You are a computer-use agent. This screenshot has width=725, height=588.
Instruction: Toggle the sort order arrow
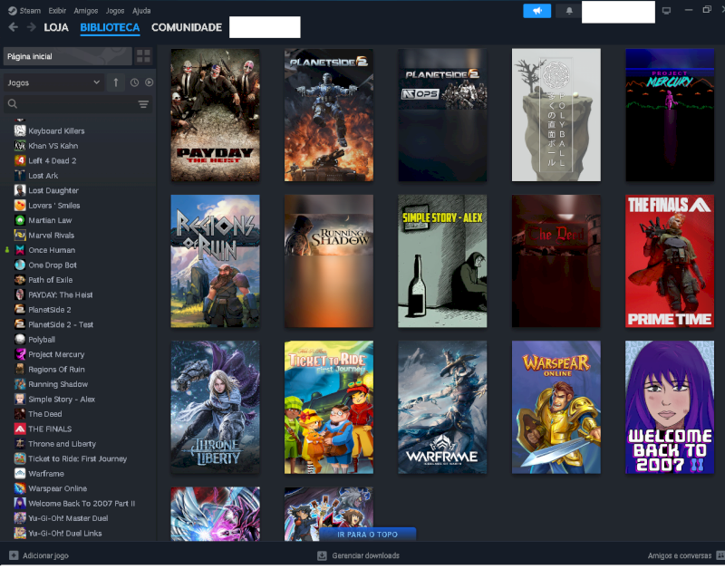[x=116, y=82]
